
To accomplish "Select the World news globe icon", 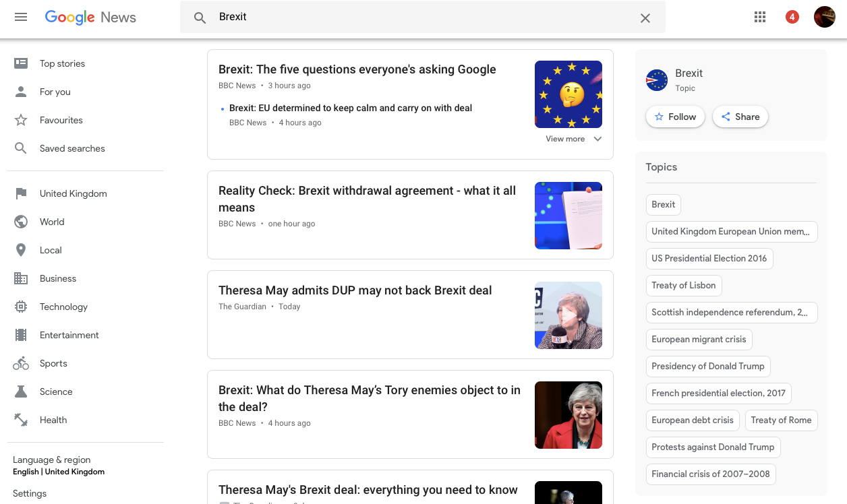I will click(x=20, y=222).
